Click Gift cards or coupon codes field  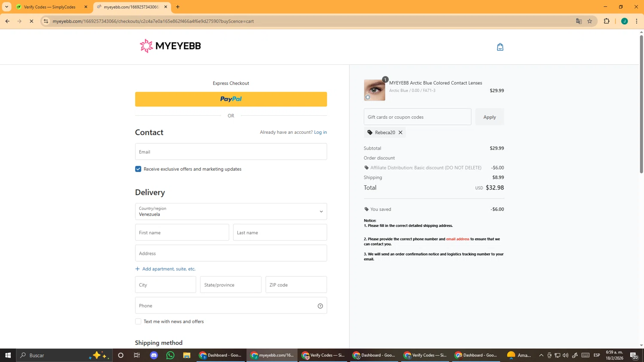417,117
